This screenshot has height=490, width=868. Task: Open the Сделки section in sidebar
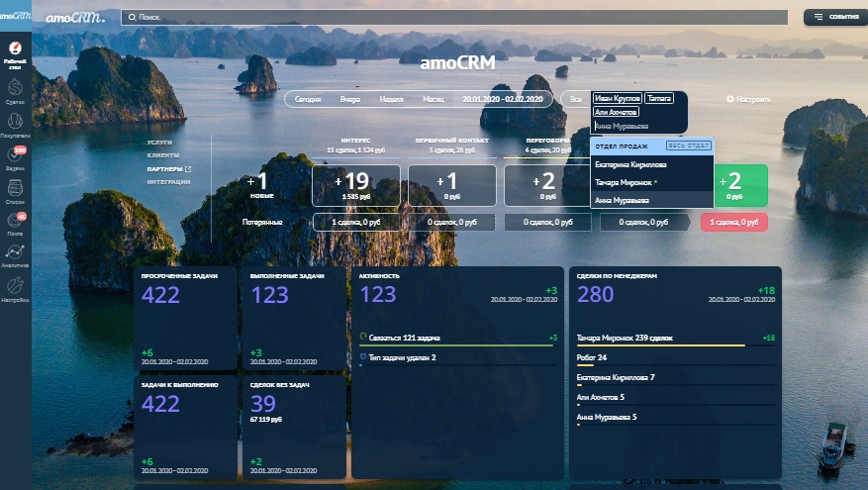[x=15, y=91]
